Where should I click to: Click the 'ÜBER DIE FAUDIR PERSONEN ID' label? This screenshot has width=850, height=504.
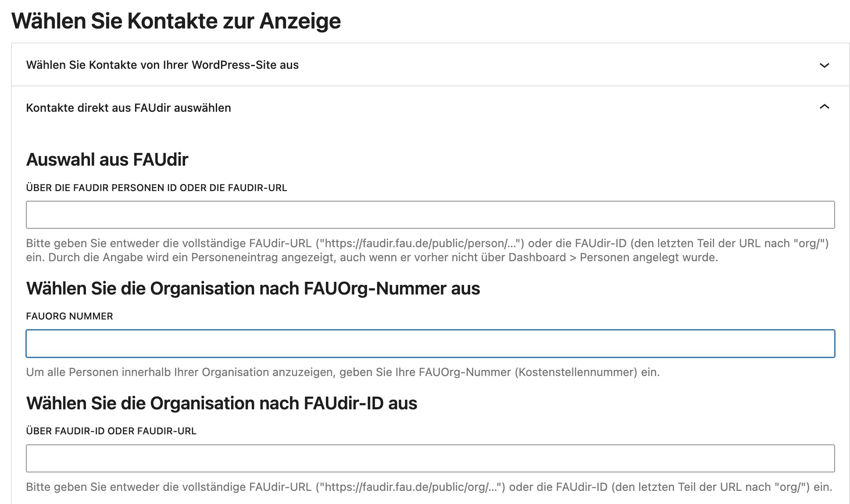pos(156,188)
